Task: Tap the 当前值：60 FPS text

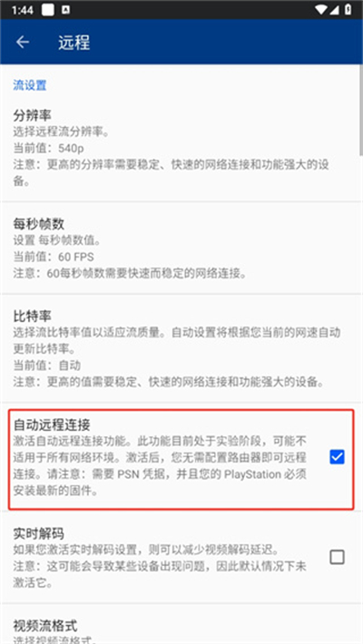Action: [54, 257]
